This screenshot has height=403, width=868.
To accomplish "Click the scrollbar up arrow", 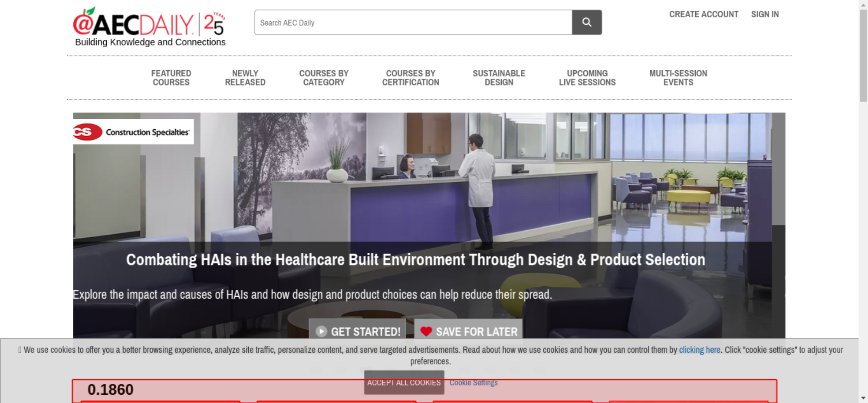I will pyautogui.click(x=863, y=4).
